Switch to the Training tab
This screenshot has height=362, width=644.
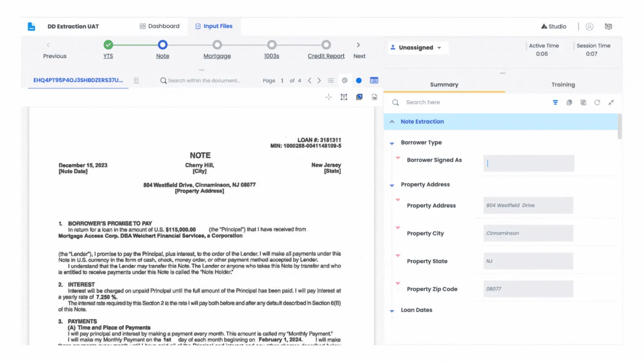click(x=563, y=85)
